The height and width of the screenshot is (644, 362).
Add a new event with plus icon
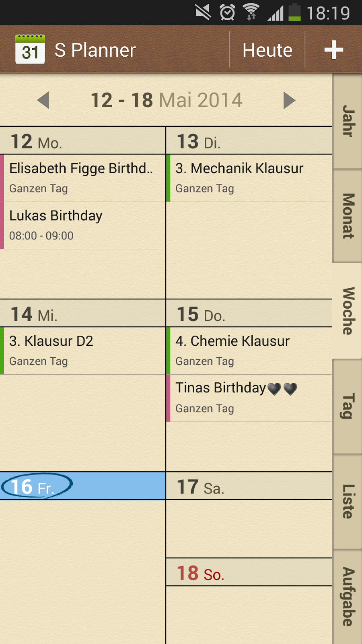(x=333, y=50)
